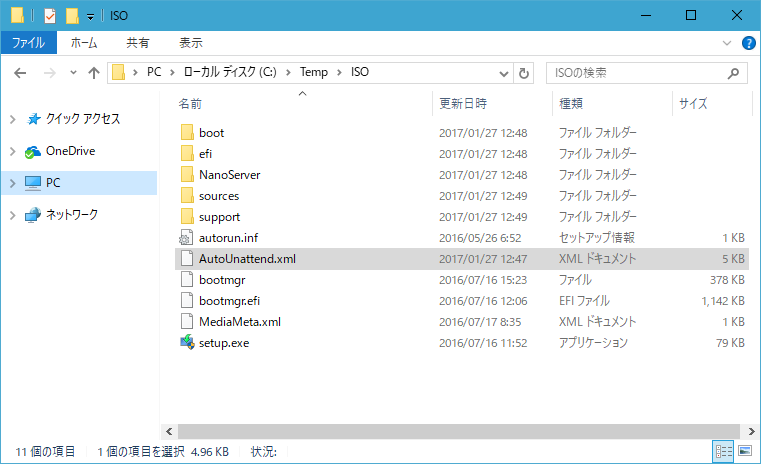Select the bootmgr.efi file icon

pos(187,300)
